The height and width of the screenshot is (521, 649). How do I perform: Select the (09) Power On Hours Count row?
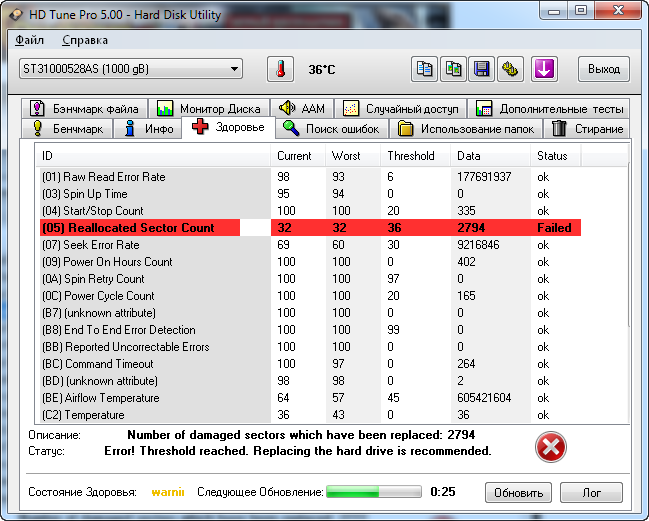(x=310, y=262)
